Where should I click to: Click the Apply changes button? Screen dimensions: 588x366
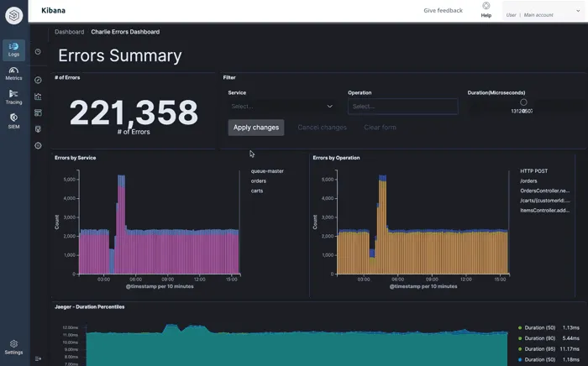[256, 128]
